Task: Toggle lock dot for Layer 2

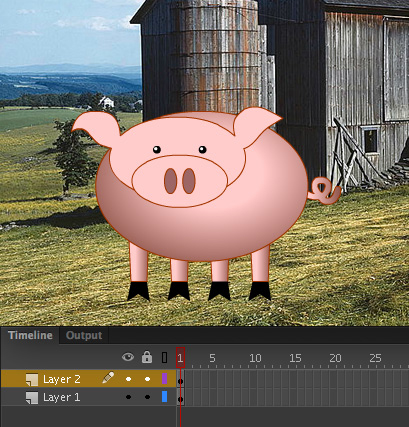Action: coord(147,379)
